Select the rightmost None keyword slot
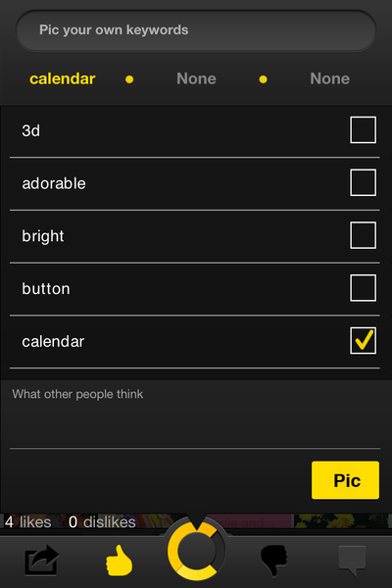 click(329, 78)
